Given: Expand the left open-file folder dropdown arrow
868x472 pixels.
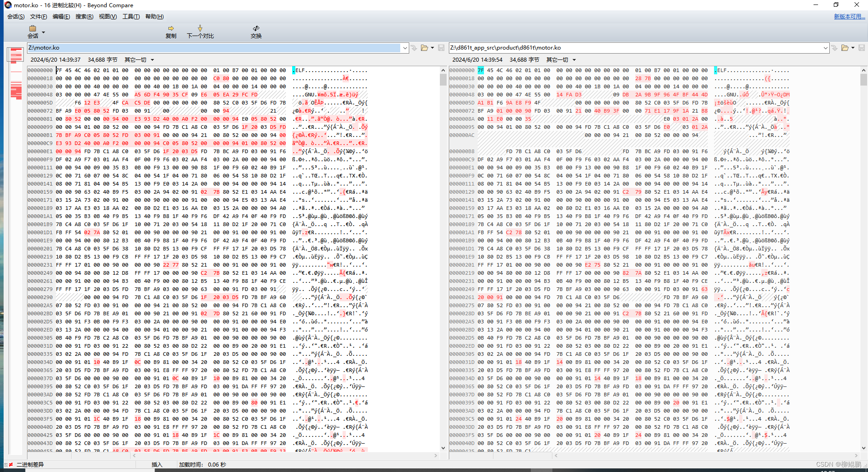Looking at the screenshot, I should click(433, 48).
